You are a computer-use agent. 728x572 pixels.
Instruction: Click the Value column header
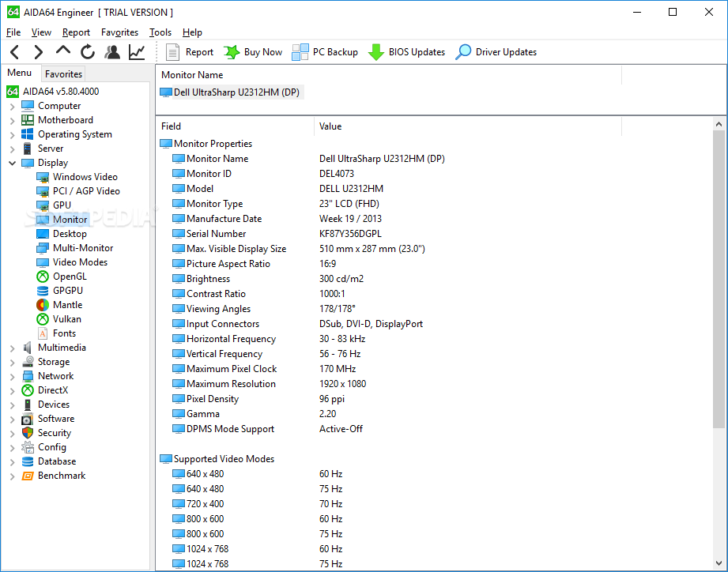(468, 126)
